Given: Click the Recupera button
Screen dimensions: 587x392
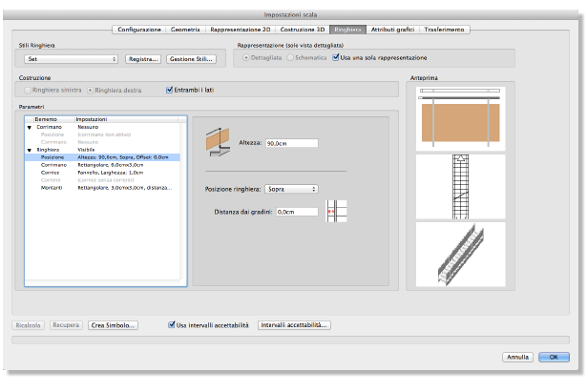Looking at the screenshot, I should (66, 325).
